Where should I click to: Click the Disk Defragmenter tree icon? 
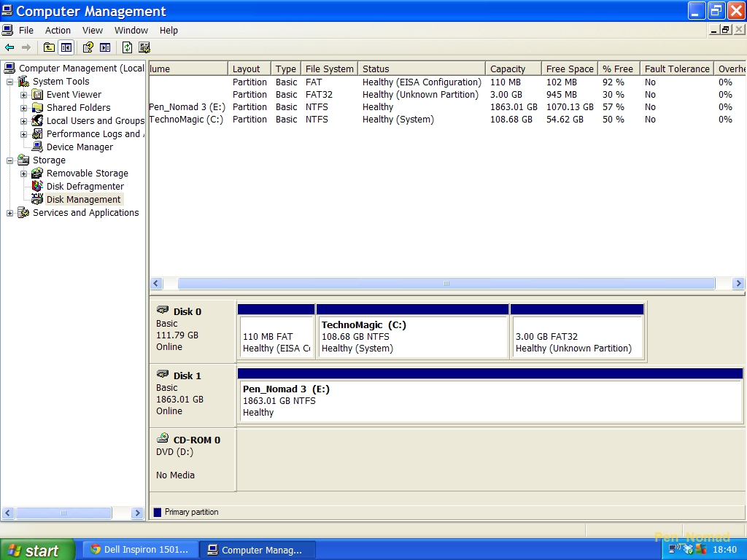click(37, 186)
